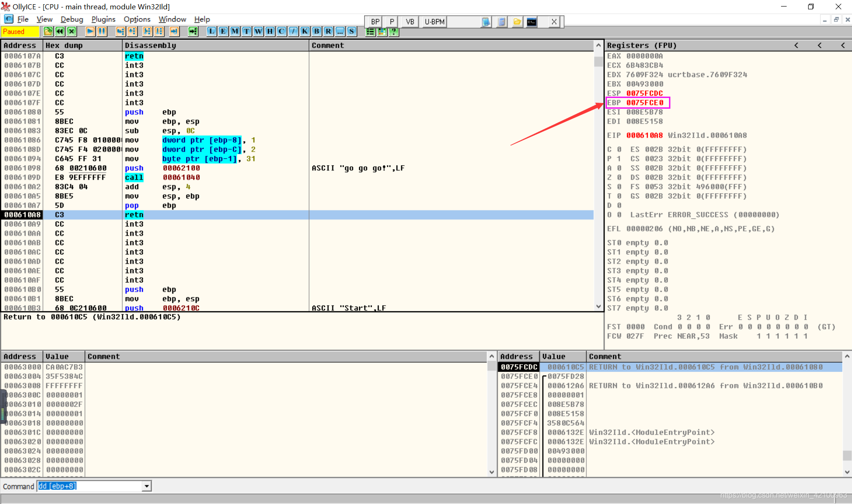Open Windows list with the W button
Viewport: 852px width, 504px height.
[x=259, y=31]
